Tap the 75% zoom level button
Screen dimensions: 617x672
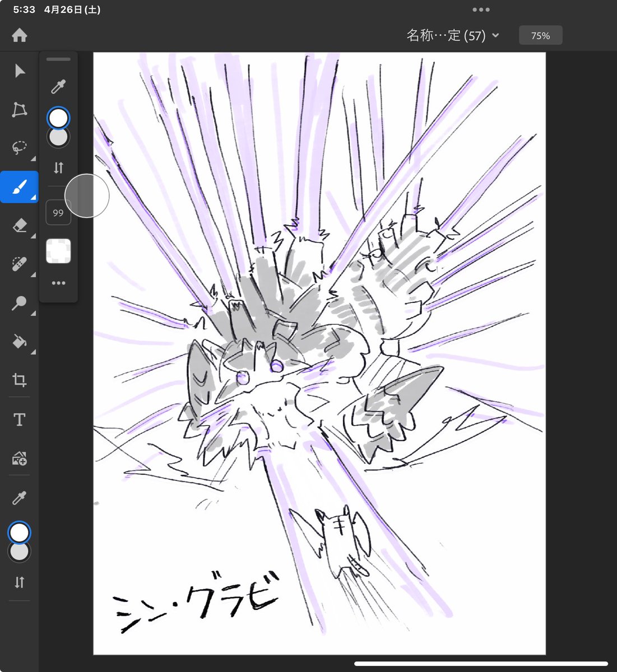(x=540, y=35)
